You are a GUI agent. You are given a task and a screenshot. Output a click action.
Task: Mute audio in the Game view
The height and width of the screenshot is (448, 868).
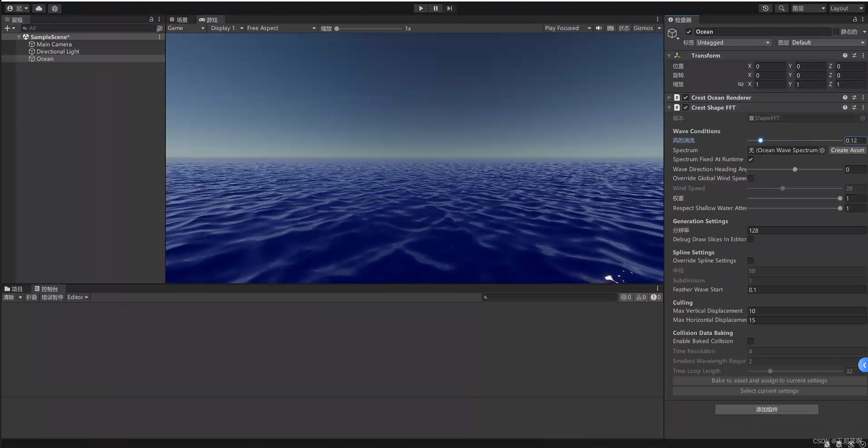pos(599,28)
